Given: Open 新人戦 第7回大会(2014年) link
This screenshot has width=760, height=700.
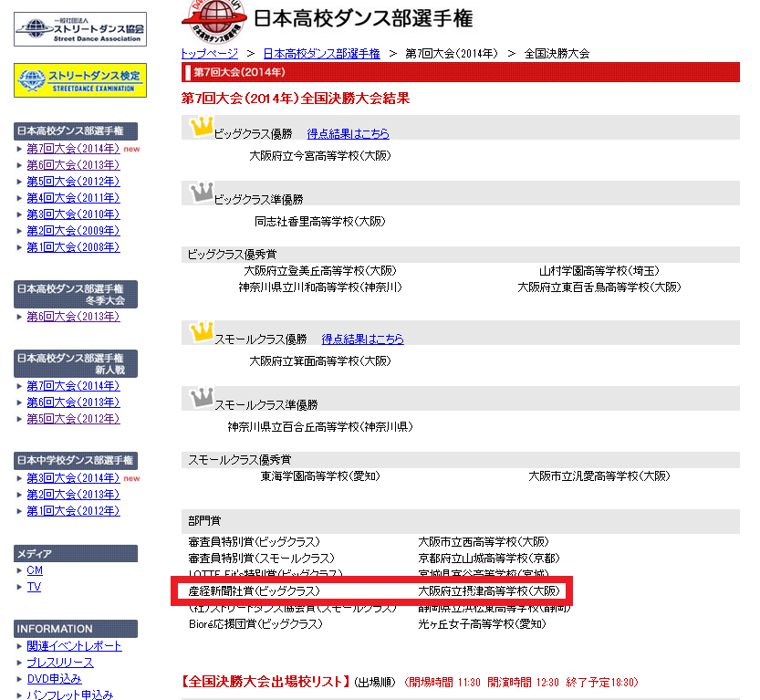Looking at the screenshot, I should click(73, 386).
